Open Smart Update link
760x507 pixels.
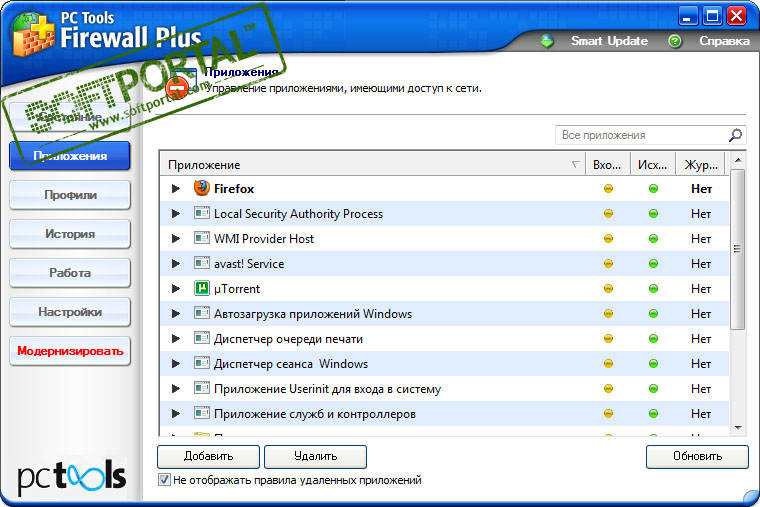pyautogui.click(x=609, y=41)
